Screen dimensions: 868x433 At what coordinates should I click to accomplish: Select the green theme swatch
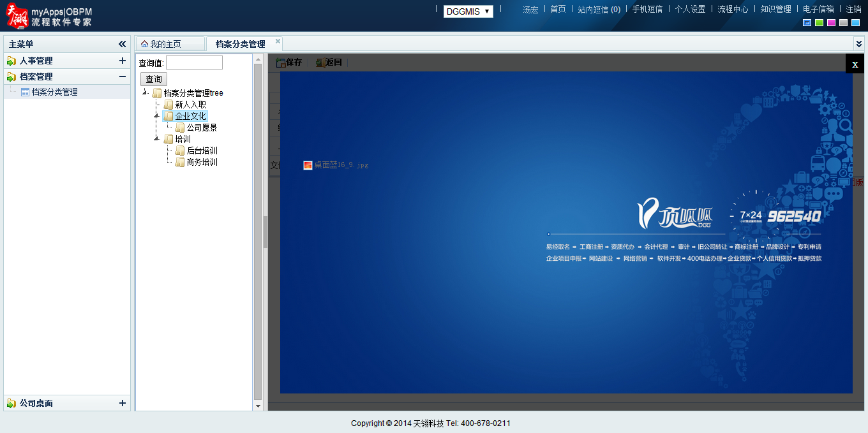click(819, 23)
